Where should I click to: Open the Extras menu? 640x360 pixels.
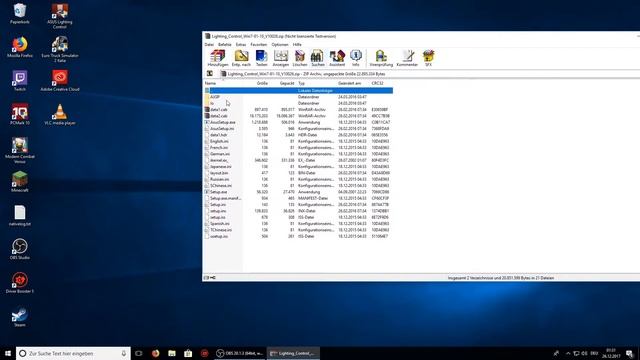pos(241,44)
